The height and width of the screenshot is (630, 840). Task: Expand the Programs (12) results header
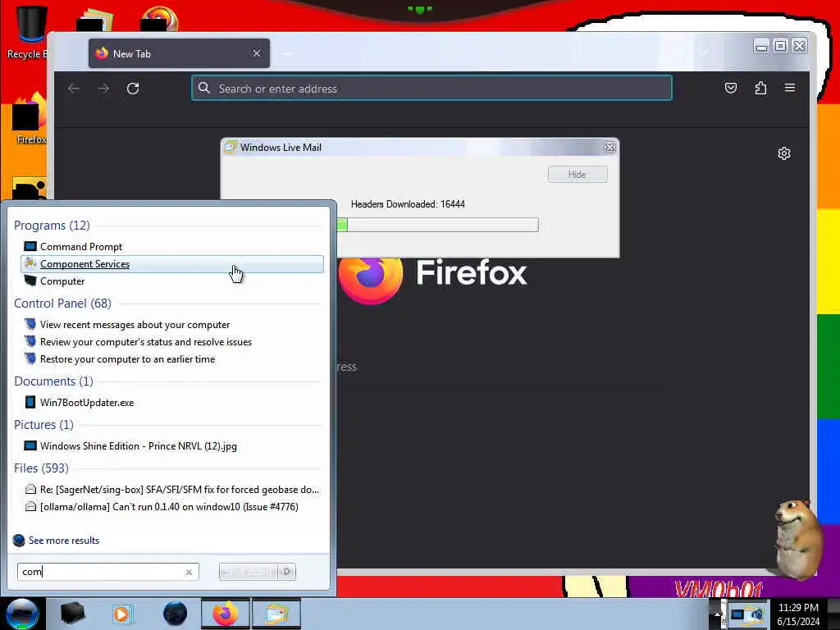[x=52, y=226]
